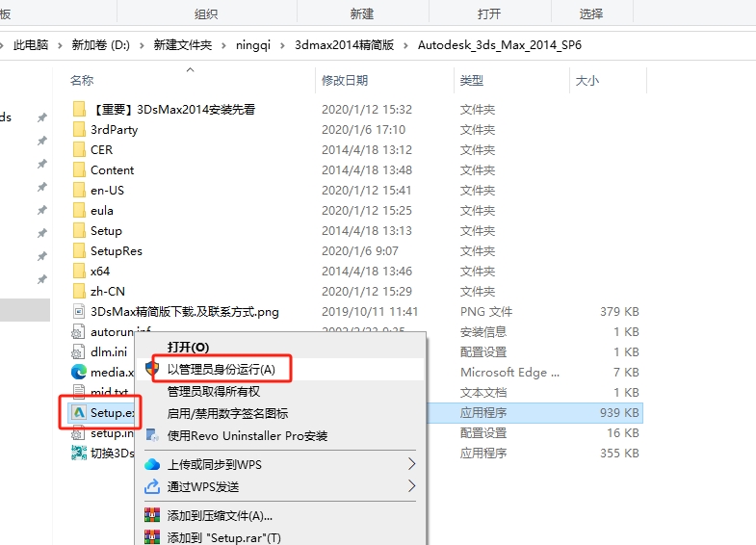Screen dimensions: 756x545
Task: Expand the 上传或同步到WPS submenu arrow
Action: click(412, 464)
